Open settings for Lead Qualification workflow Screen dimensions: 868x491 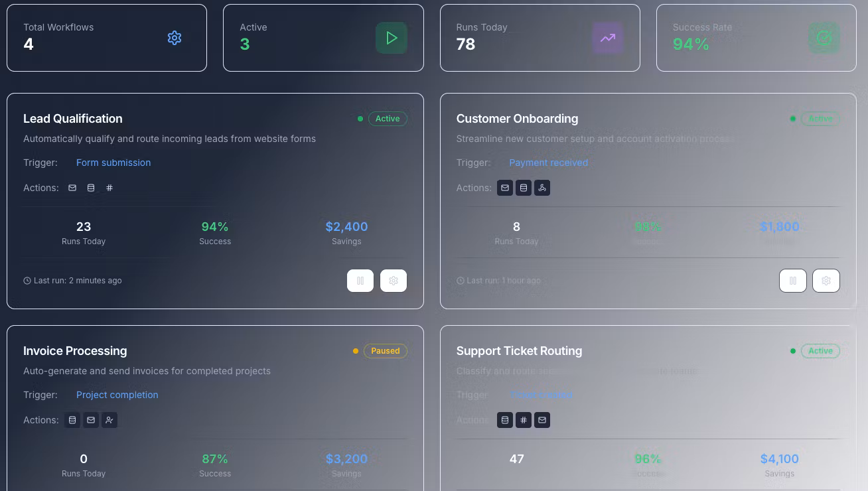pyautogui.click(x=394, y=281)
